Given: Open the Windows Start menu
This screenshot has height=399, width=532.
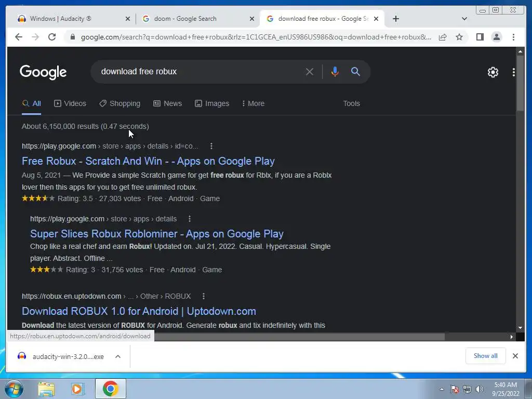Looking at the screenshot, I should click(14, 389).
